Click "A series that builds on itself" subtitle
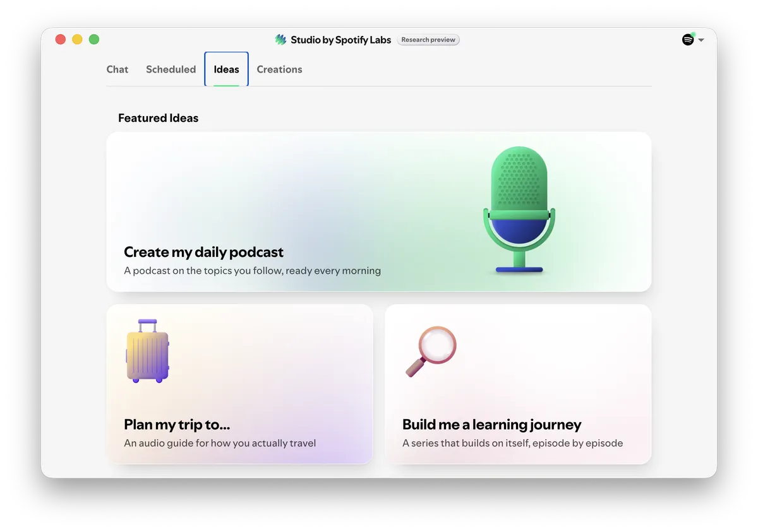Image resolution: width=758 pixels, height=532 pixels. point(512,443)
